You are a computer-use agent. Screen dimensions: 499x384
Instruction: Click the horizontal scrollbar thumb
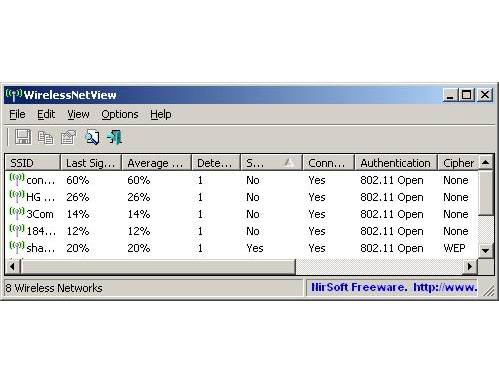158,266
